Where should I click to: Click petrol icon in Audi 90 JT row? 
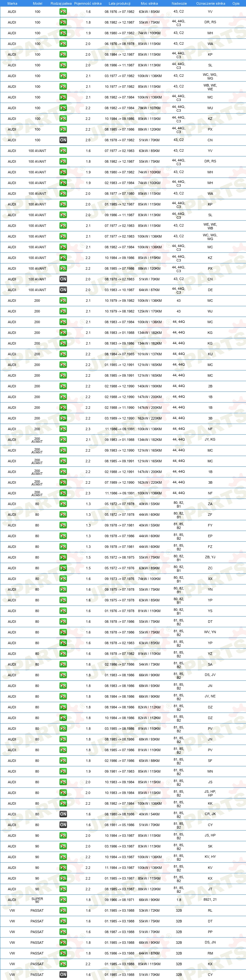click(63, 889)
